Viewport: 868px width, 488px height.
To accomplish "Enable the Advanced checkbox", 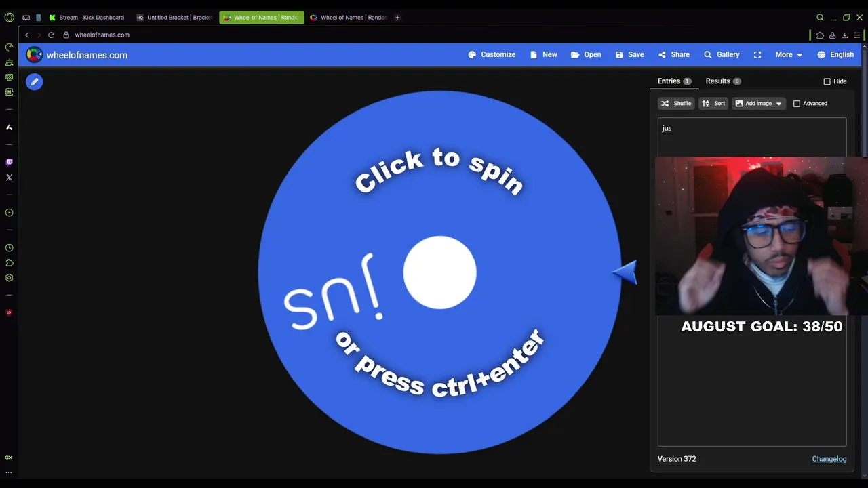I will point(797,104).
